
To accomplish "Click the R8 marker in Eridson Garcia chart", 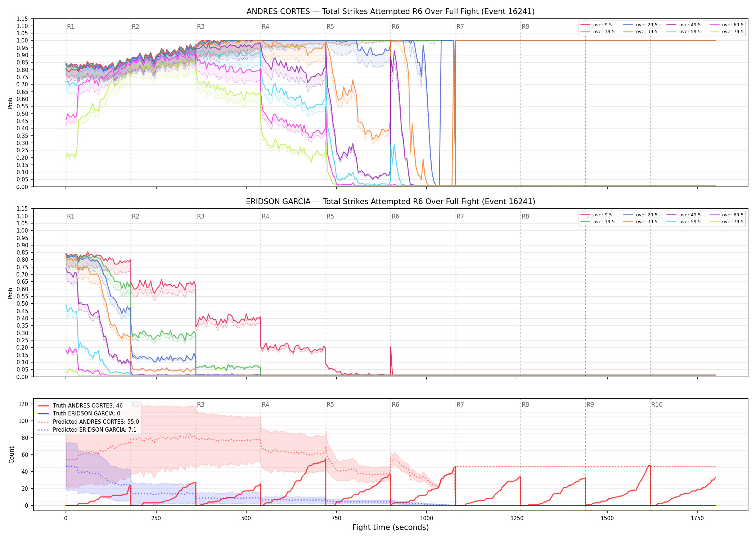I will (525, 216).
